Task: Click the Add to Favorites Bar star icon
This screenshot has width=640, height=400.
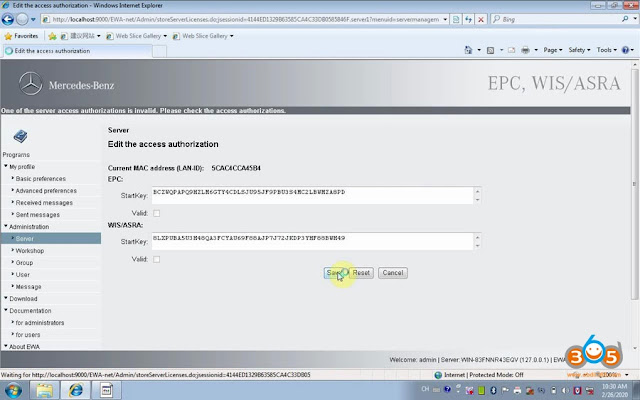Action: (52, 36)
